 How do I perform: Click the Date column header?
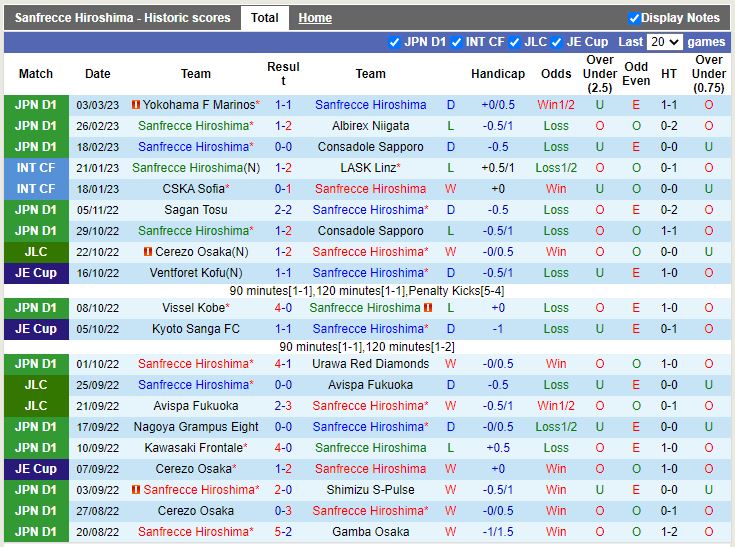(x=98, y=74)
